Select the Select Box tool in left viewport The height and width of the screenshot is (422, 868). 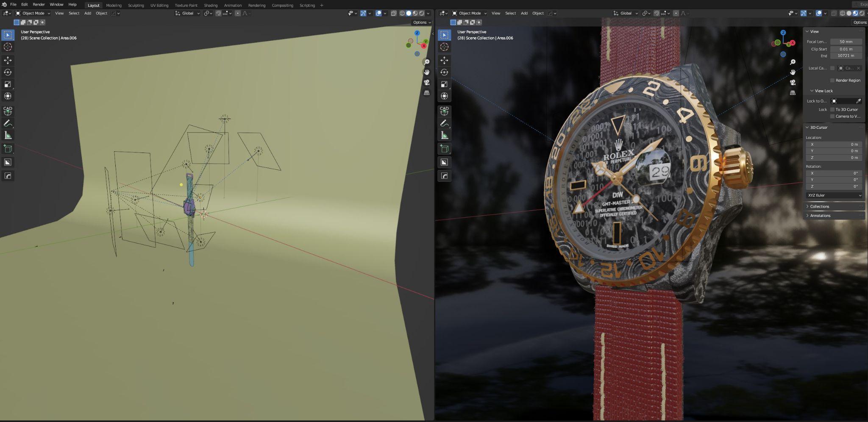(x=8, y=35)
